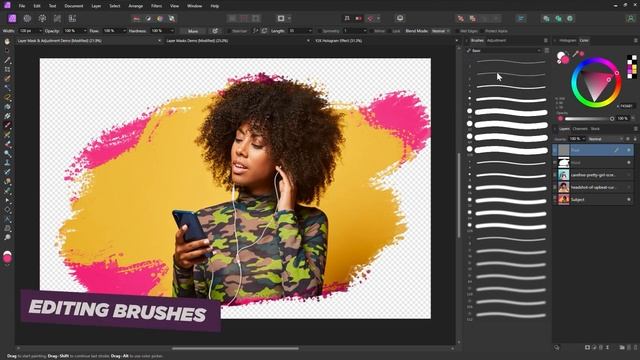Select the View hand tool
Screen dimensions: 640x360
(7, 41)
